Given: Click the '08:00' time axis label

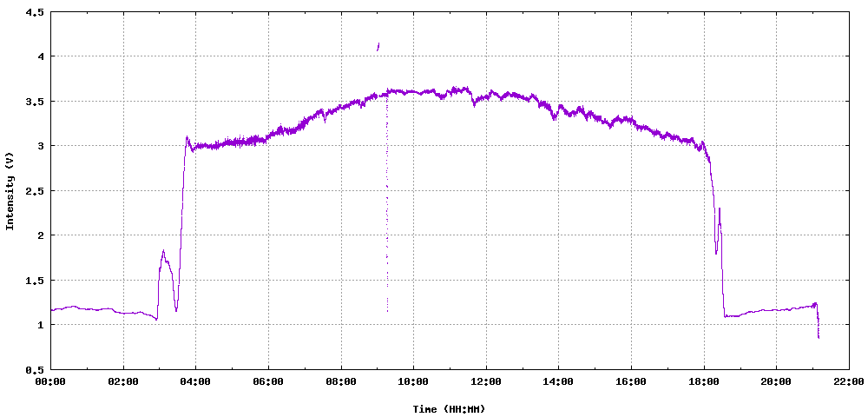Looking at the screenshot, I should (x=341, y=382).
